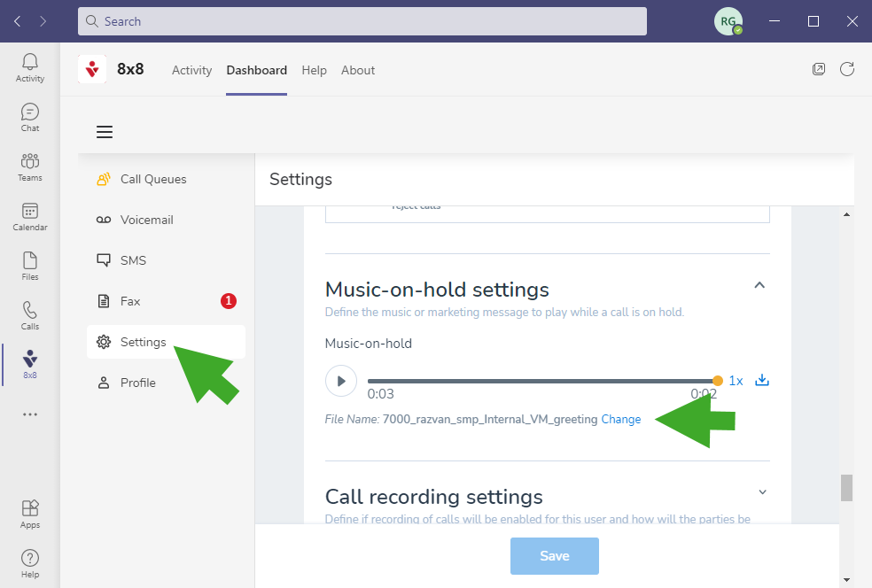The image size is (872, 588).
Task: Click the reload tab icon
Action: [847, 69]
